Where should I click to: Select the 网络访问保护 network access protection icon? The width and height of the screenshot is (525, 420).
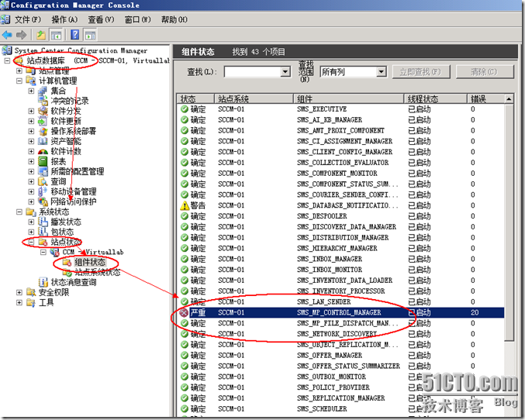pos(43,201)
